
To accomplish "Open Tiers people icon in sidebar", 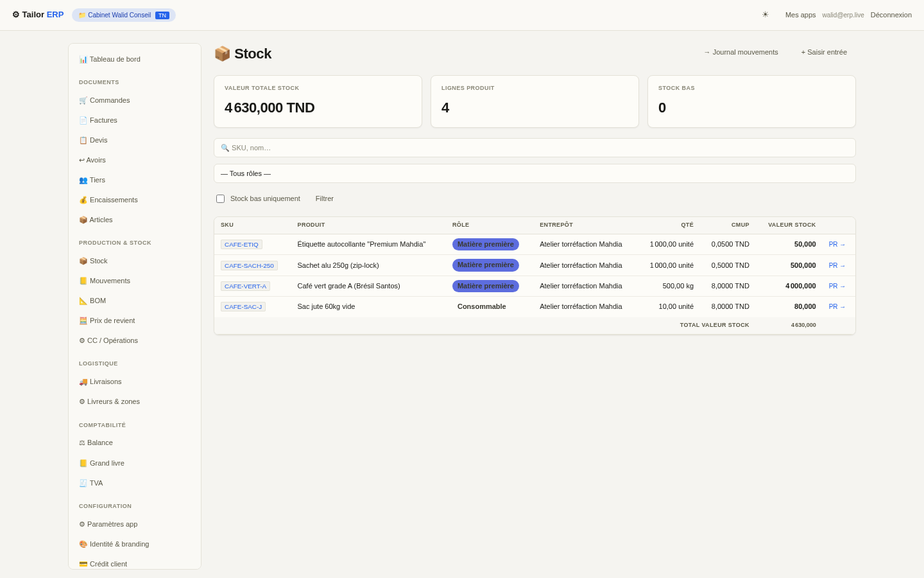I will click(x=83, y=180).
